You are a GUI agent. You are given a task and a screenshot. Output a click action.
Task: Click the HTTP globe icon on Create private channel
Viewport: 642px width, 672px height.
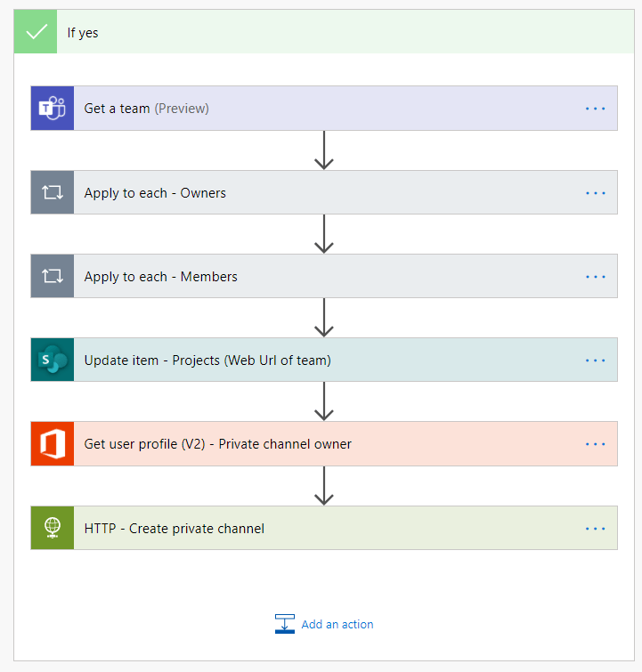coord(53,528)
